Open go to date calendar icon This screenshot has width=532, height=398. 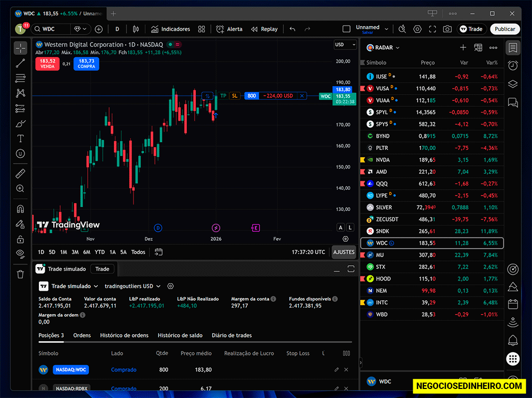pos(159,252)
